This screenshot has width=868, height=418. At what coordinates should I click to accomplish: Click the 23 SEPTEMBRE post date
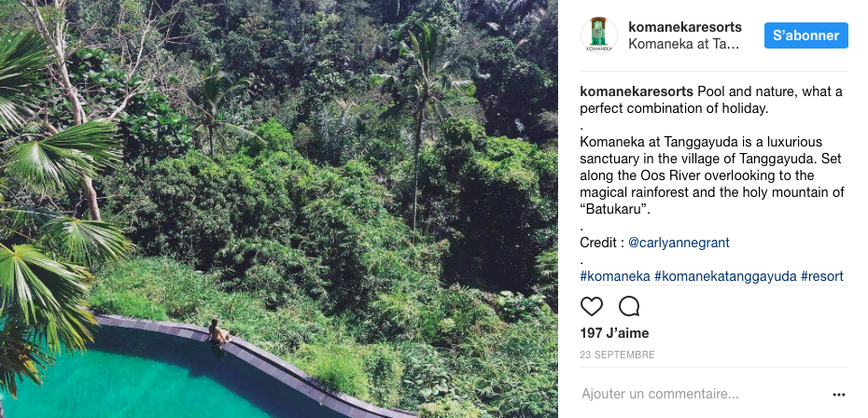tap(617, 355)
